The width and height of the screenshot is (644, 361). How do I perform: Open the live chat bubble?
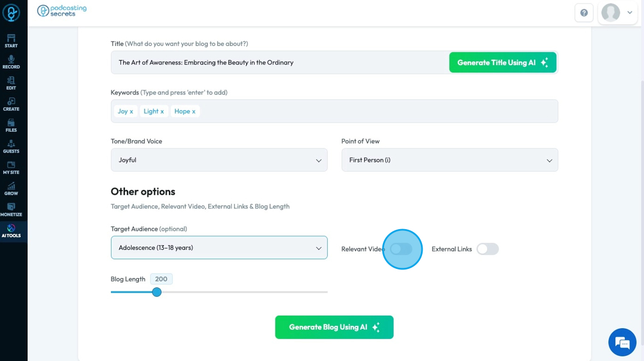coord(622,343)
